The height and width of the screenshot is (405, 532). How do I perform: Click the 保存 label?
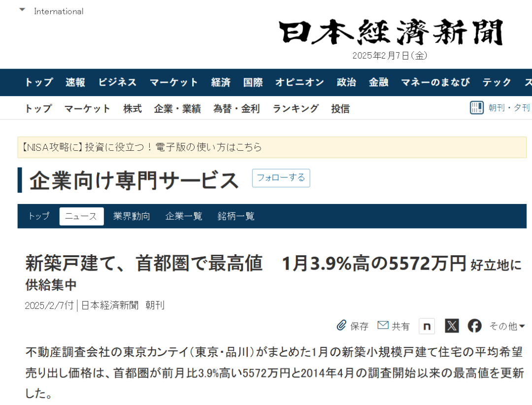pos(359,326)
